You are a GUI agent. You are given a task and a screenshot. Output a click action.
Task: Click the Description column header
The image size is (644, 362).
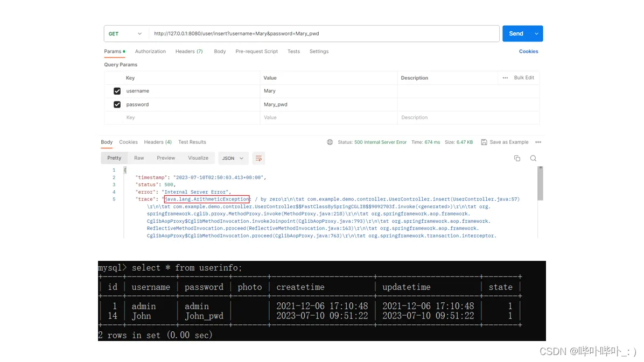click(x=415, y=78)
